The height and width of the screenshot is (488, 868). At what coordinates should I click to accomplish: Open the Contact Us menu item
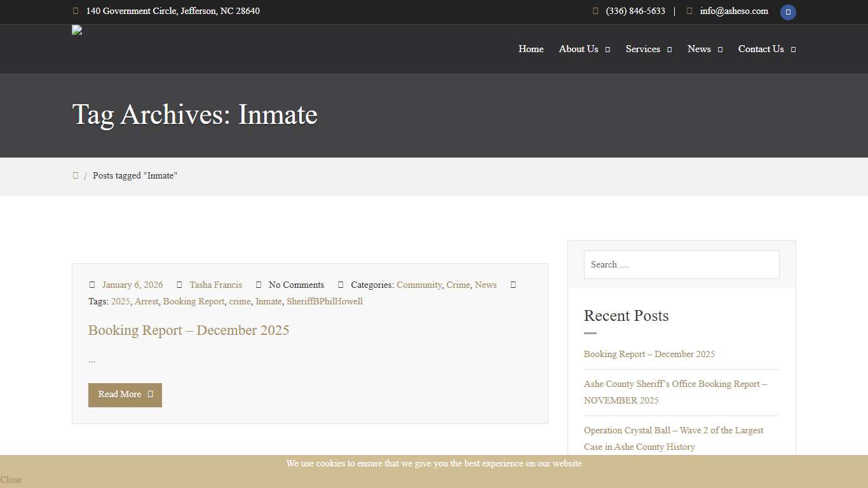(x=761, y=49)
